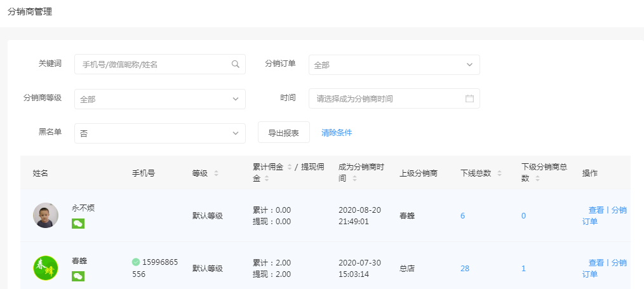Click 查看 for distributor 永不烦

coord(596,210)
